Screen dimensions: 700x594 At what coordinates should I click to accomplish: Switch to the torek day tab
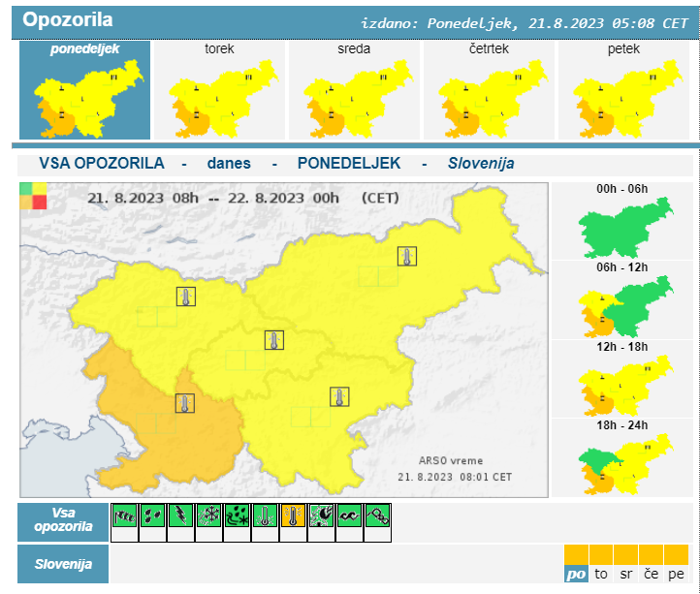coord(220,90)
